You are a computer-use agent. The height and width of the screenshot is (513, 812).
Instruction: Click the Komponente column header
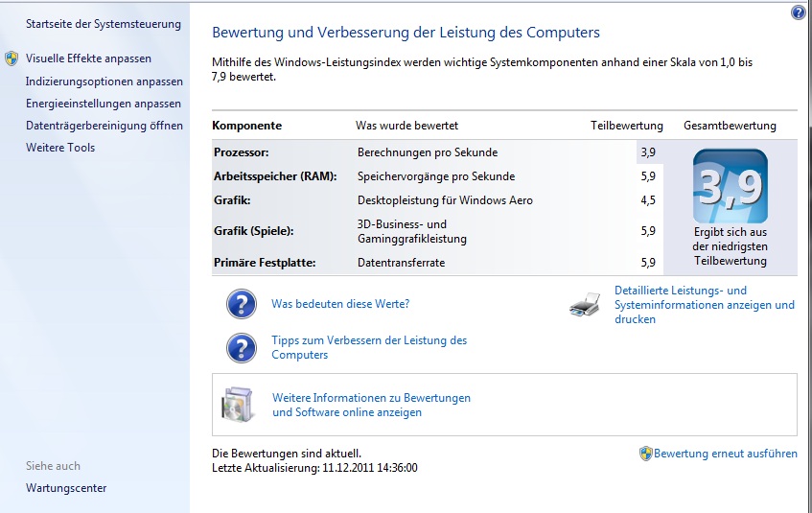point(247,126)
